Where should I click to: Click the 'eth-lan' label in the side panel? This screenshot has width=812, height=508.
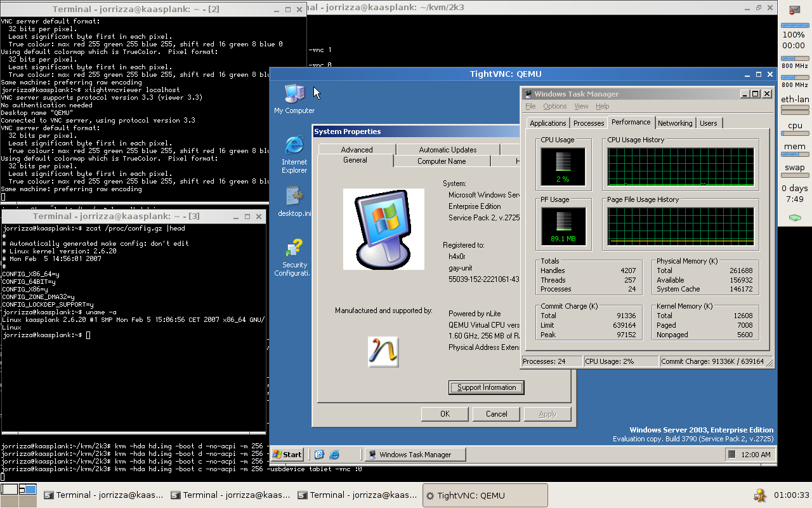click(x=795, y=100)
